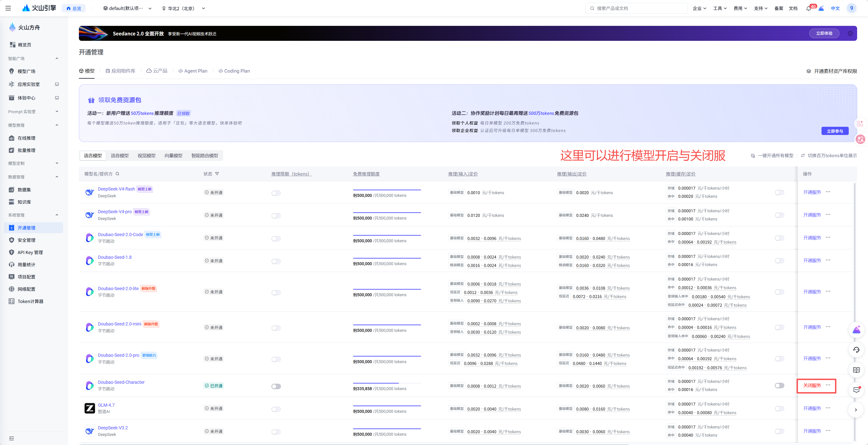Expand the 支持 top menu

[x=761, y=8]
